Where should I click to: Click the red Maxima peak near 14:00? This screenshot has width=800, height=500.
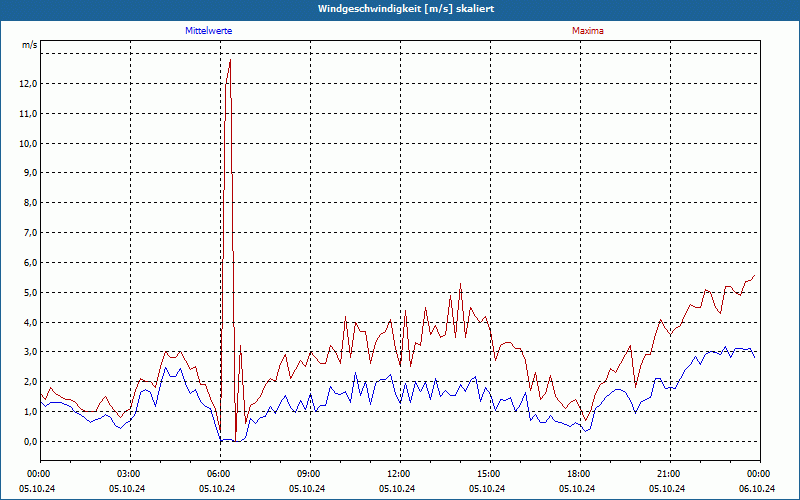pos(460,284)
